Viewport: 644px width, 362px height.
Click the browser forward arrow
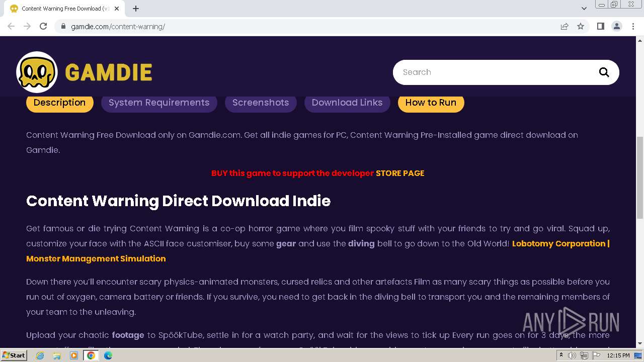pos(27,26)
